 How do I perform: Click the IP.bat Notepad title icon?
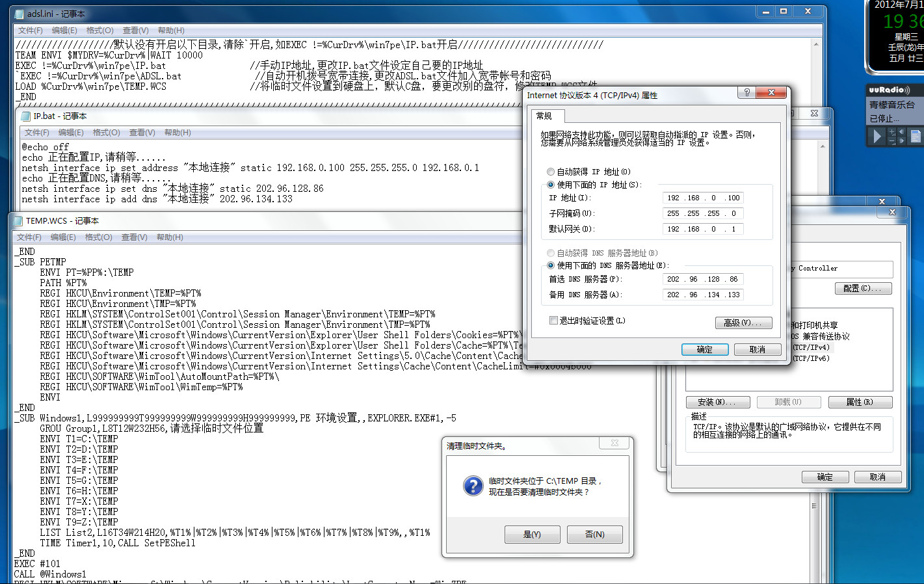point(27,116)
